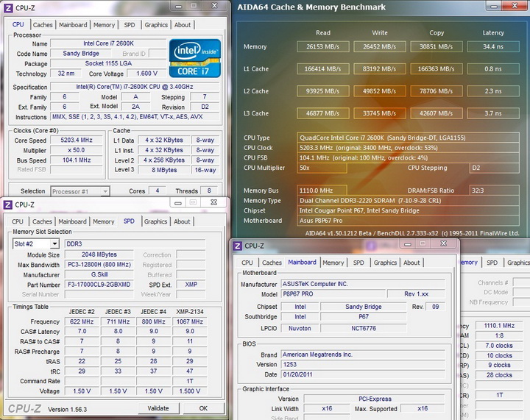Close the AIDA64 benchmark window
Image resolution: width=530 pixels, height=420 pixels.
pyautogui.click(x=515, y=5)
